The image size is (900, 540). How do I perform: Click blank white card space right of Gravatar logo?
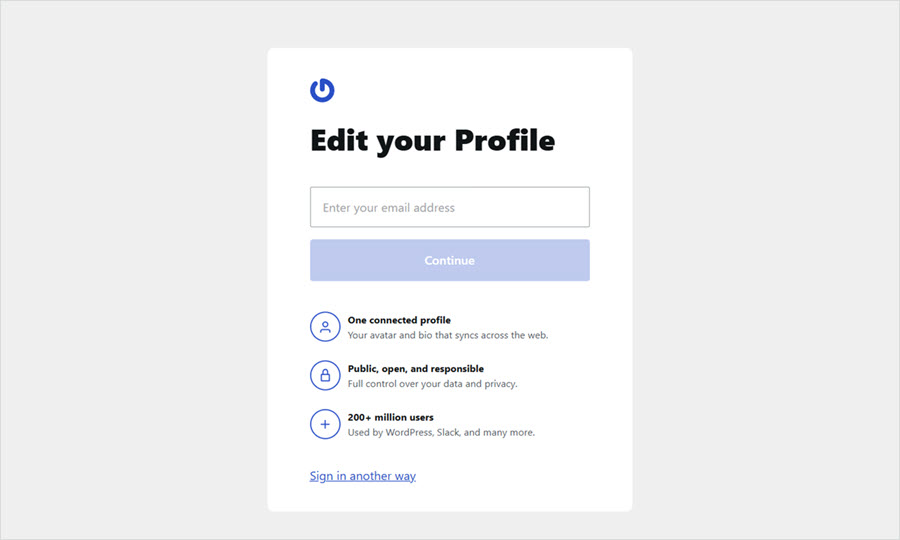click(480, 90)
